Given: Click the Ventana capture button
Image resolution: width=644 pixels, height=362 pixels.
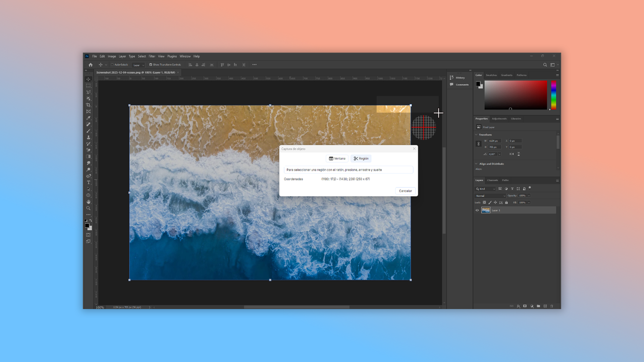Looking at the screenshot, I should pos(337,159).
